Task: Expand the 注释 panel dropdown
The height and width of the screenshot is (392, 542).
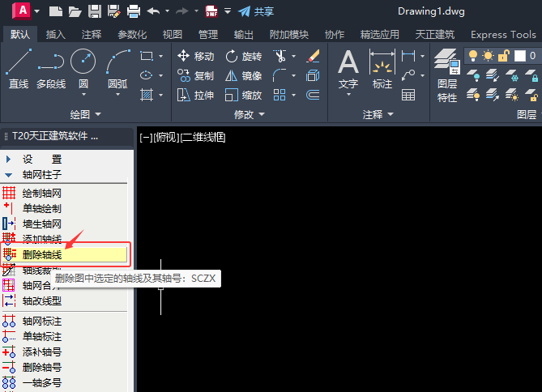Action: tap(378, 114)
